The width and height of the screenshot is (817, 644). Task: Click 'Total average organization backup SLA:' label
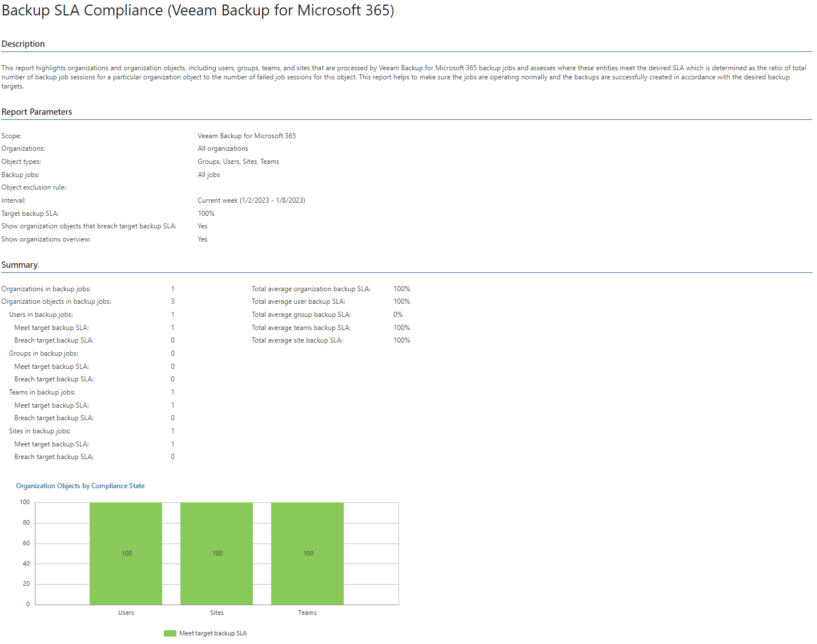click(311, 289)
